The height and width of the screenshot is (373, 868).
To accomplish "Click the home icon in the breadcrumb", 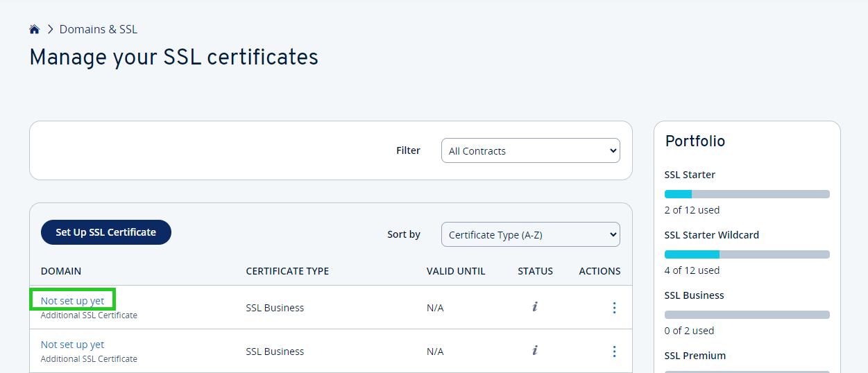I will 35,29.
